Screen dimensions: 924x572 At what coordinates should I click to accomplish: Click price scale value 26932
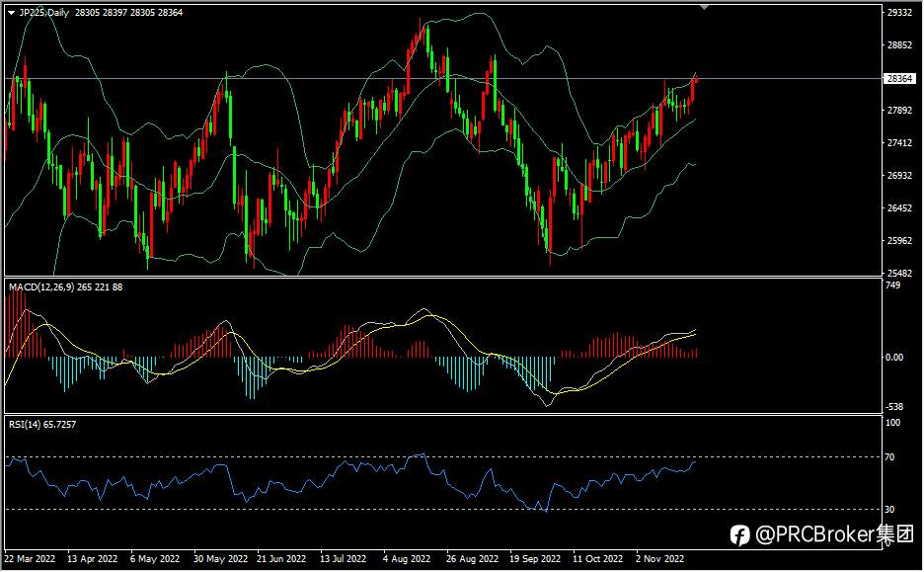(x=899, y=176)
